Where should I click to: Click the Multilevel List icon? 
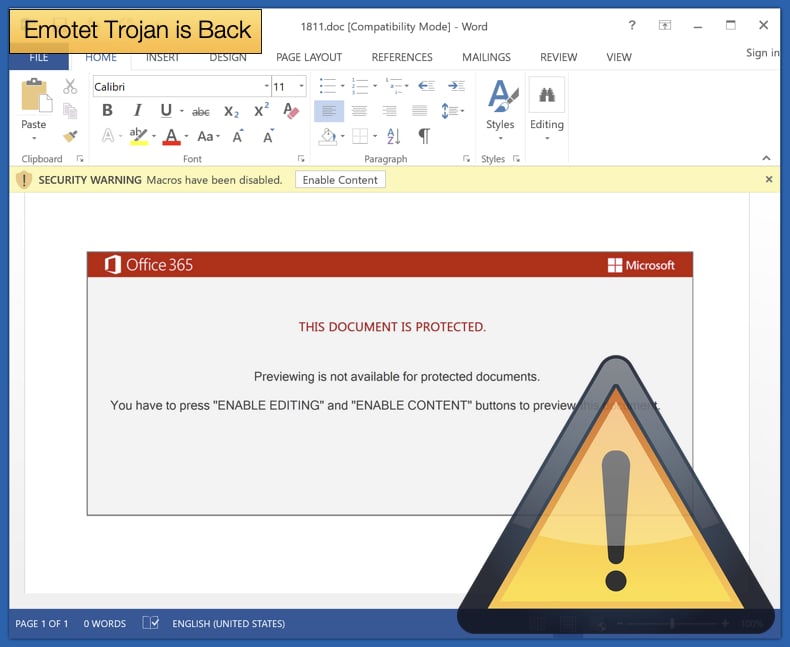pos(393,86)
